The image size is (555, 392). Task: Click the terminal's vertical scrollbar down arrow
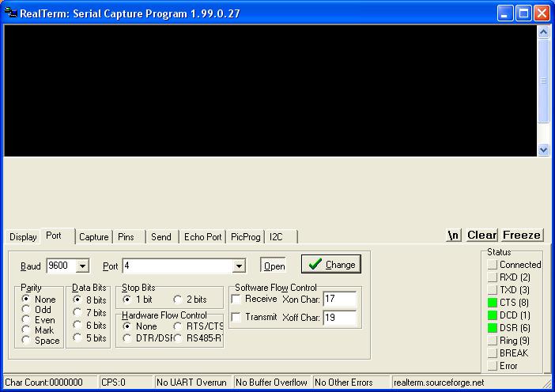543,149
